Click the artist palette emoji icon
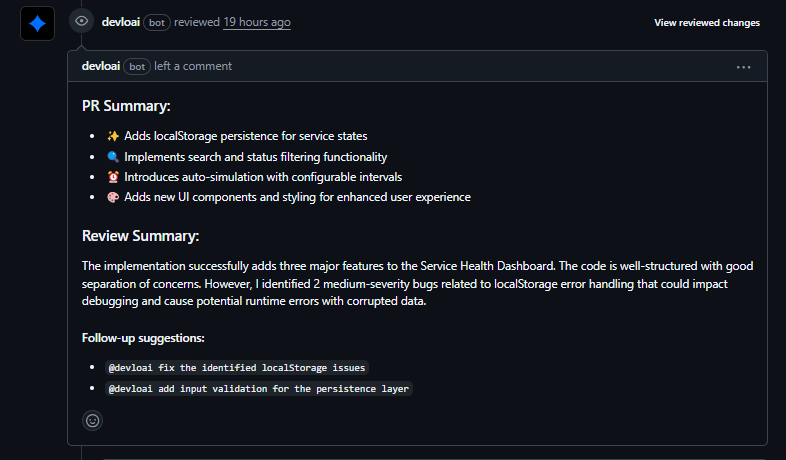Image resolution: width=786 pixels, height=460 pixels. [x=113, y=197]
